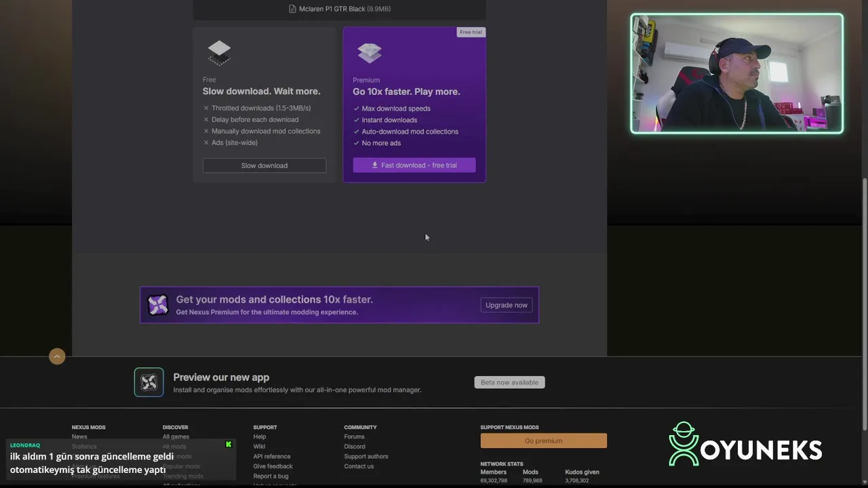This screenshot has width=868, height=488.
Task: Click the Nexus logo in the premium banner
Action: [158, 305]
